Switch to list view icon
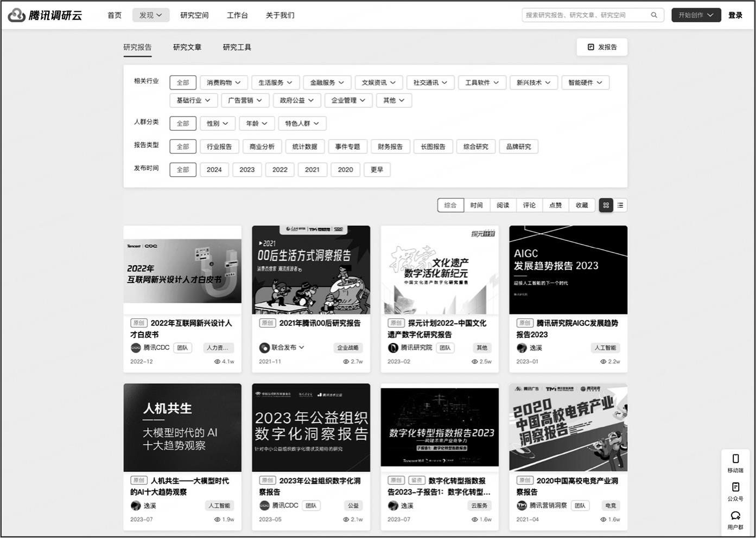This screenshot has height=538, width=756. click(x=620, y=205)
